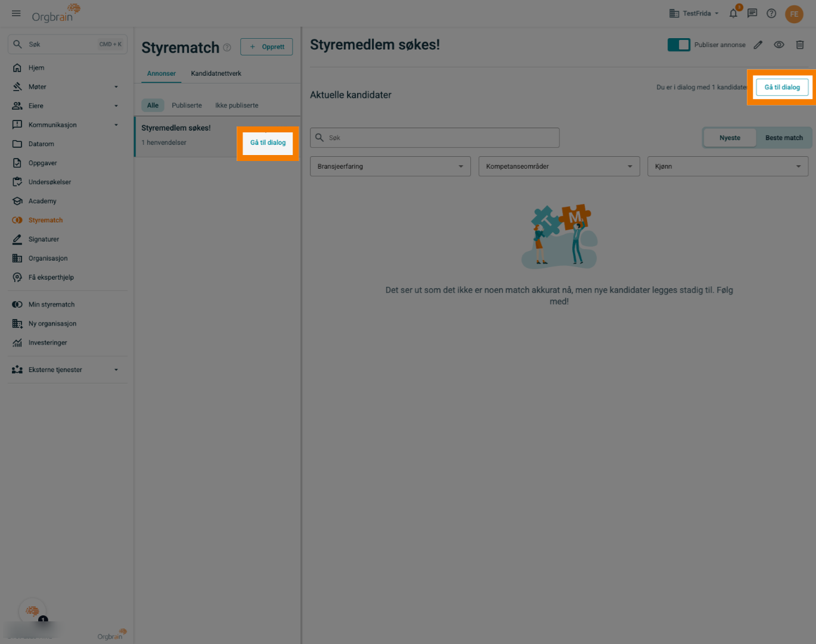Open the TestFrida organisation switcher
This screenshot has width=816, height=644.
click(x=694, y=13)
